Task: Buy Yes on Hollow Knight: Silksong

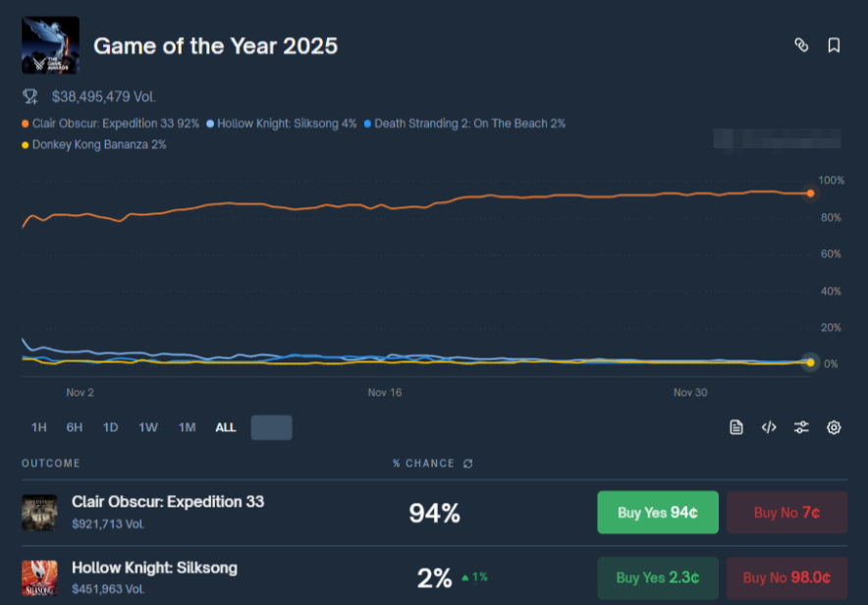Action: [x=658, y=577]
